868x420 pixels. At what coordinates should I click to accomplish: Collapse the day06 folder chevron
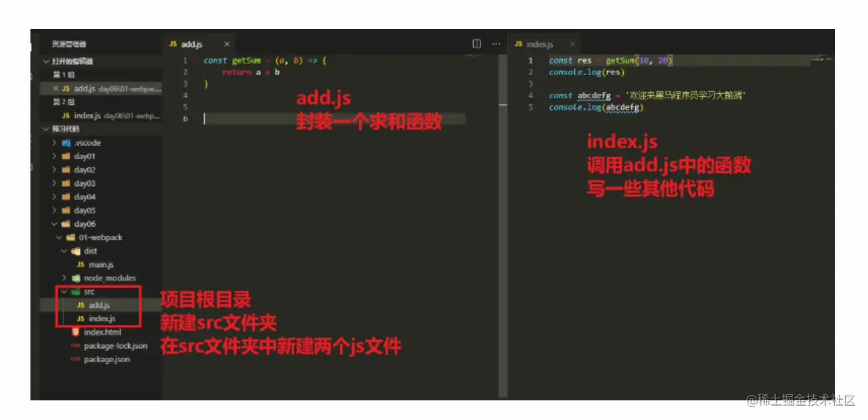54,224
